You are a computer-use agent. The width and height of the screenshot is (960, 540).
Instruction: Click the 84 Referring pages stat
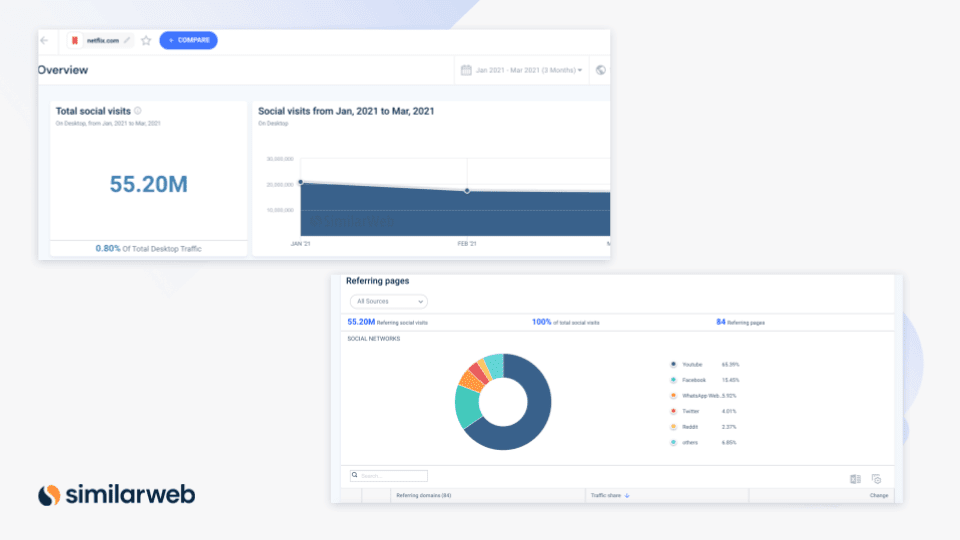[x=740, y=322]
